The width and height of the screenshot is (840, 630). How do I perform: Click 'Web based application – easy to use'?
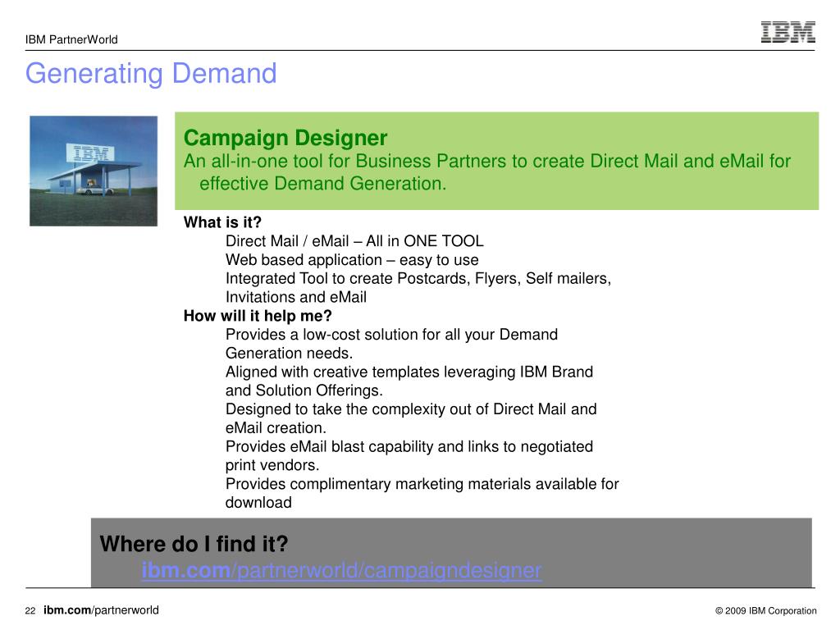click(352, 260)
